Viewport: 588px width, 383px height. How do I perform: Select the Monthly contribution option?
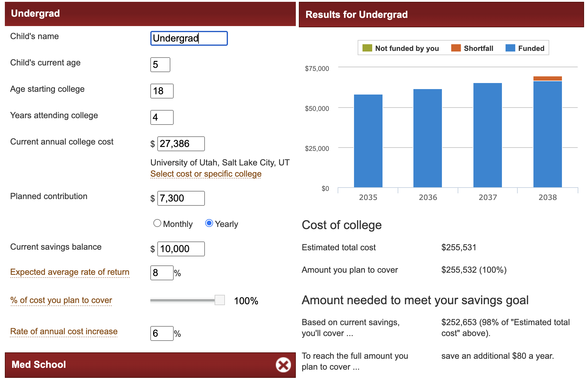(x=157, y=223)
